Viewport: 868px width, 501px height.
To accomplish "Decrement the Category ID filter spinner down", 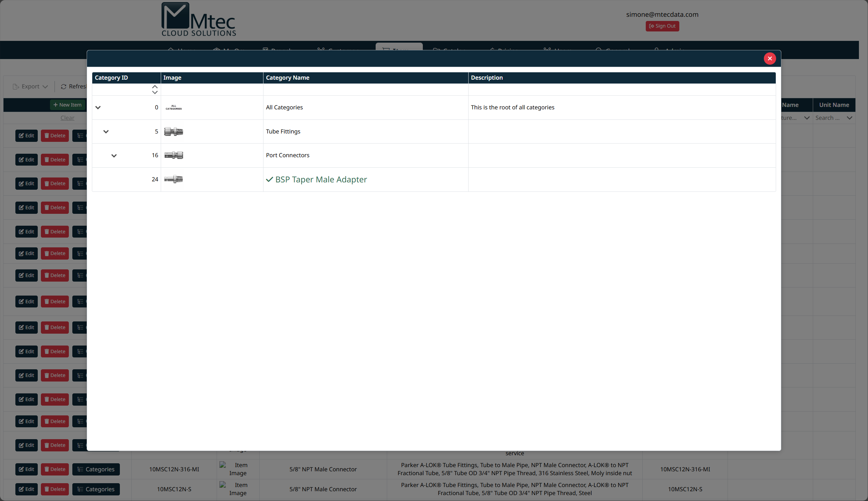I will pyautogui.click(x=155, y=92).
